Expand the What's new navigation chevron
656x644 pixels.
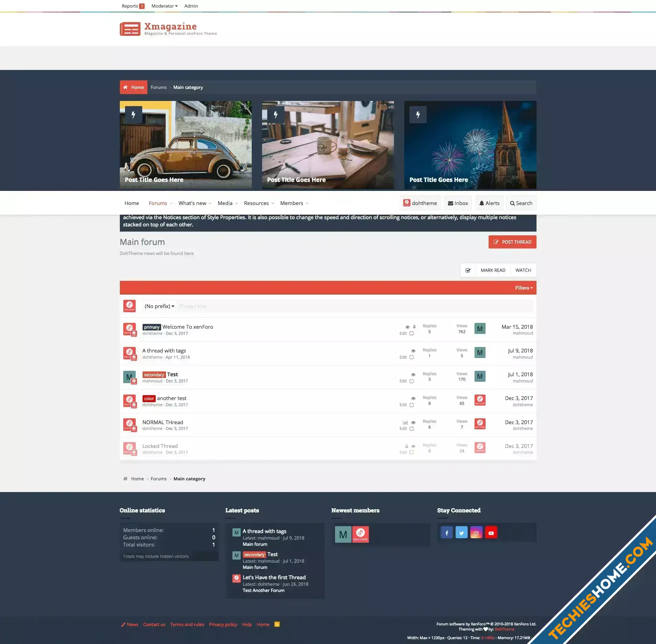[210, 203]
